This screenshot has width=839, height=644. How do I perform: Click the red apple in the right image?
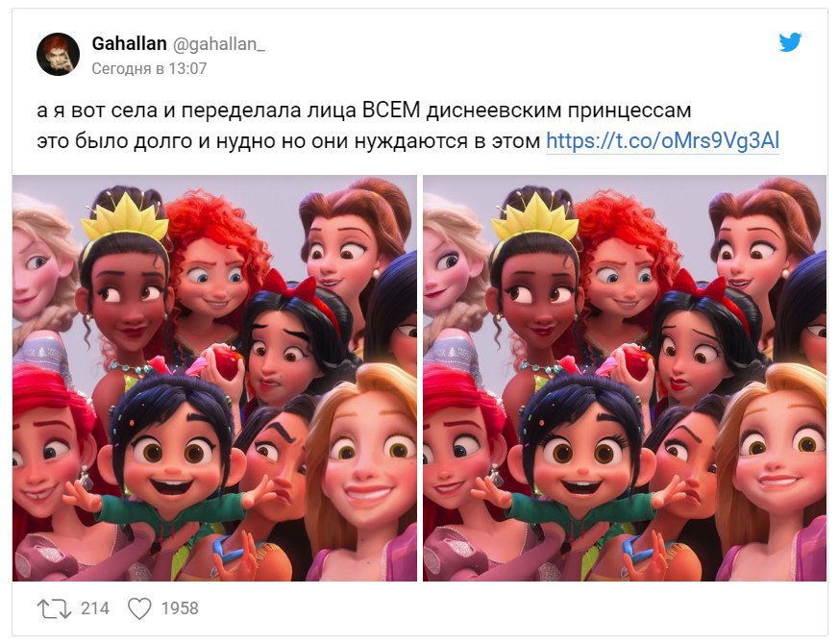[x=637, y=362]
